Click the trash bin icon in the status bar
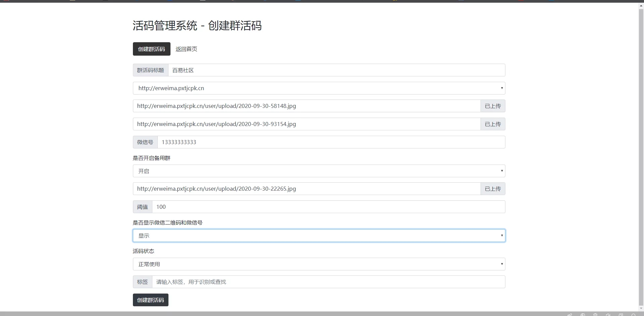Image resolution: width=644 pixels, height=316 pixels. coord(595,315)
